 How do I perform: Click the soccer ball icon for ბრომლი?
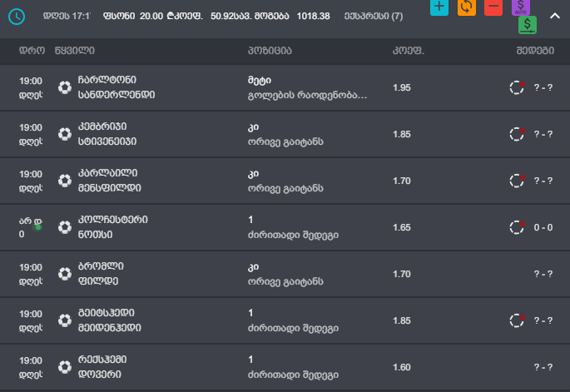(65, 274)
